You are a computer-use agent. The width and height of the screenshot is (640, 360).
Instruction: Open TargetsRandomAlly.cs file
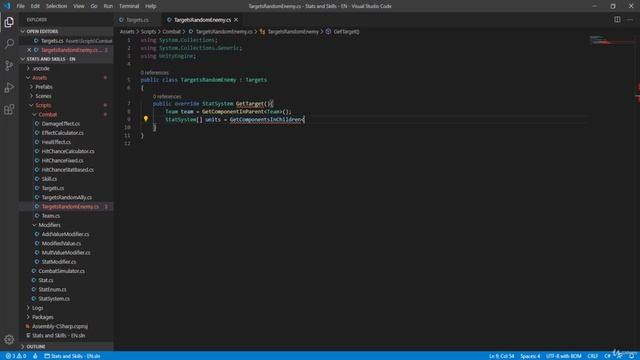tap(67, 197)
